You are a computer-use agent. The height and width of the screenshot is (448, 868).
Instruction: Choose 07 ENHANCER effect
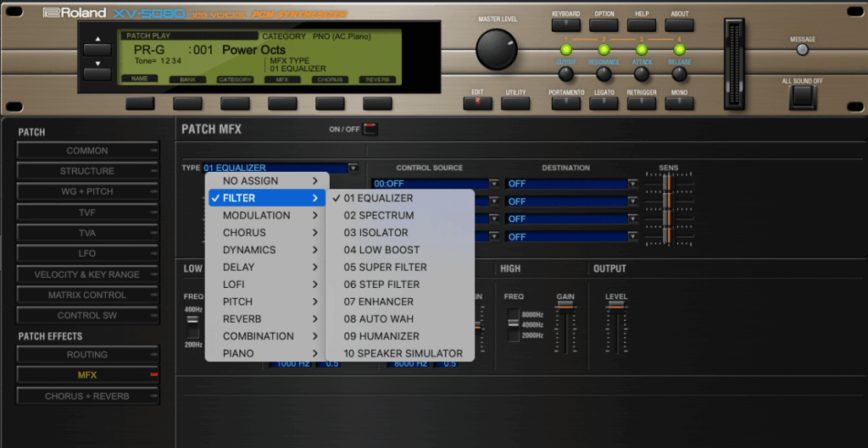[x=400, y=301]
